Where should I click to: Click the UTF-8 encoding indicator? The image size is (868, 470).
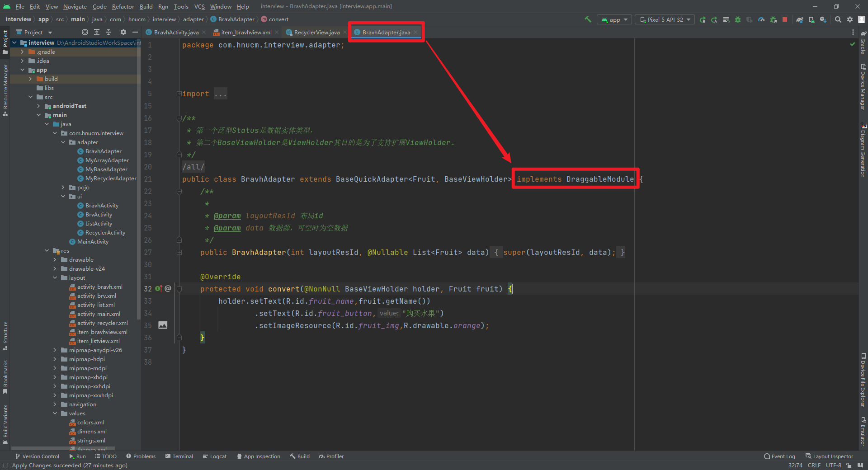pos(833,465)
